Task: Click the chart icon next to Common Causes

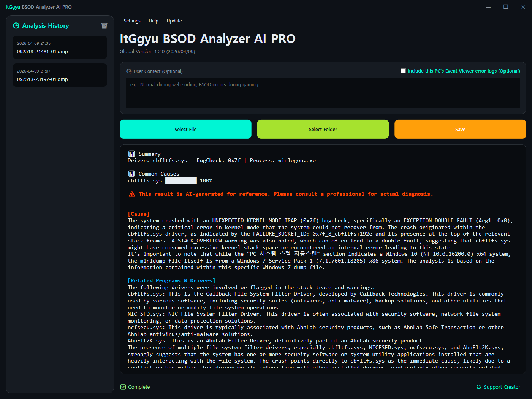Action: (x=131, y=173)
